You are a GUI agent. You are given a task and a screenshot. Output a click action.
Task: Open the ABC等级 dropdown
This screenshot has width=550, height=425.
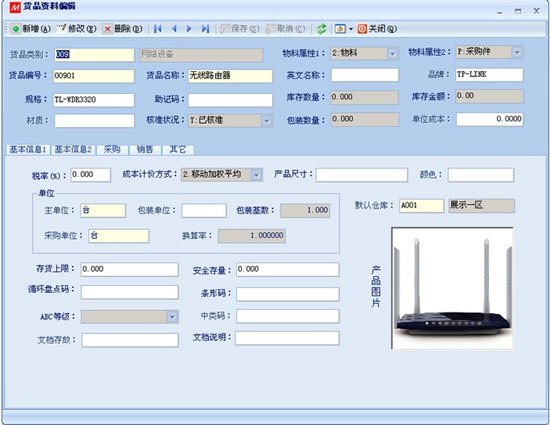[x=172, y=317]
